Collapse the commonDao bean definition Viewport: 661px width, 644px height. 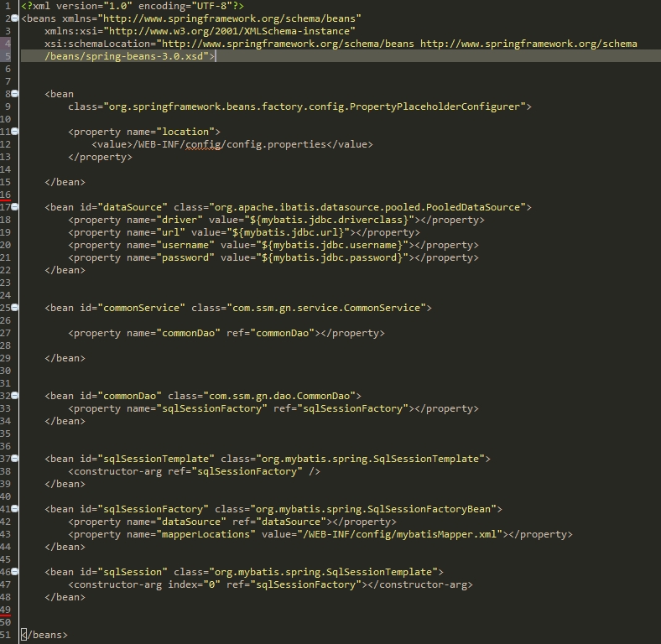coord(16,396)
